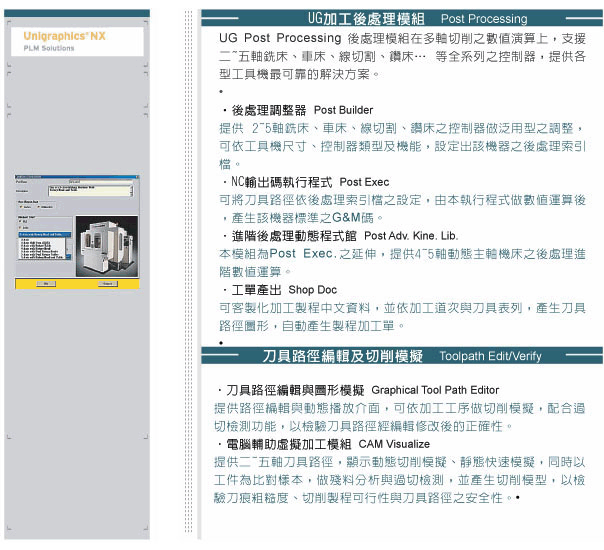Click the line ending with 'G&M碼'
604x550 pixels.
(303, 218)
